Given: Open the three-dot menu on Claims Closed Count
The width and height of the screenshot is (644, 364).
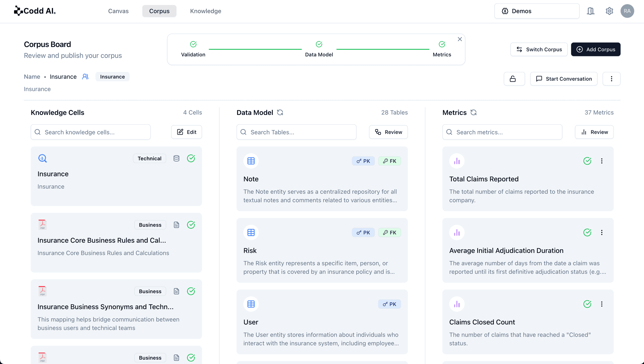Looking at the screenshot, I should coord(602,304).
